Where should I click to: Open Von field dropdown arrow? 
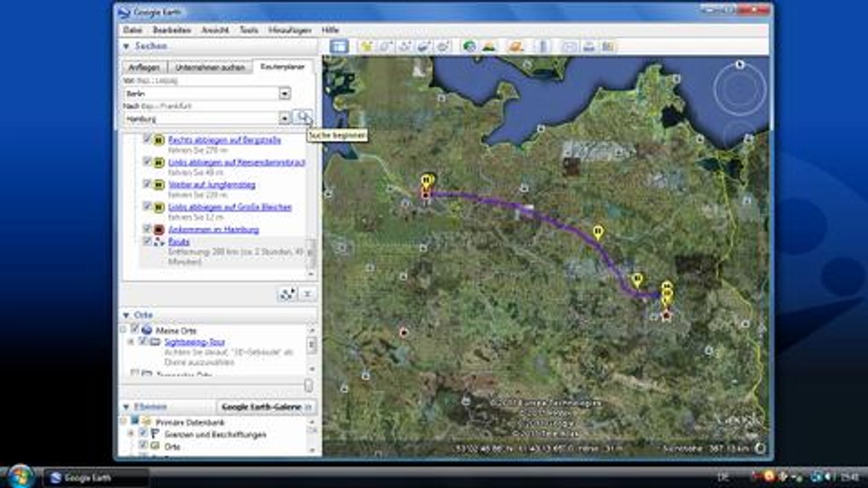coord(285,94)
